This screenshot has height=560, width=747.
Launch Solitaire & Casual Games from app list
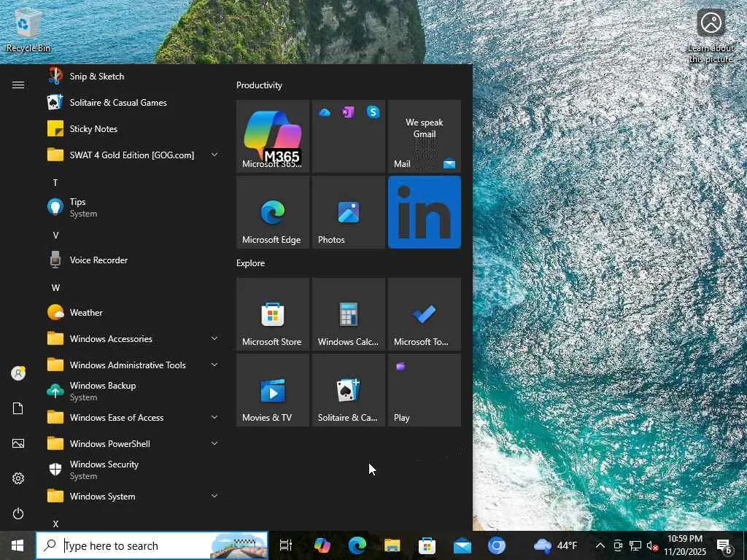(x=133, y=102)
